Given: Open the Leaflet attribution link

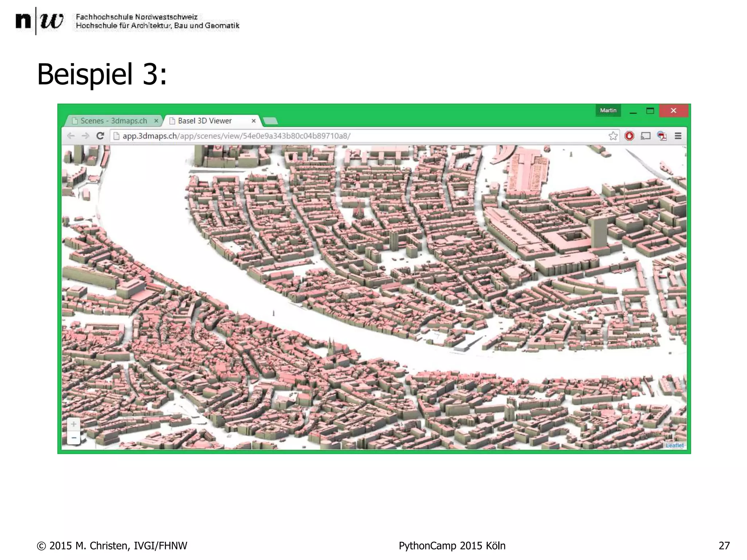Looking at the screenshot, I should [x=674, y=445].
